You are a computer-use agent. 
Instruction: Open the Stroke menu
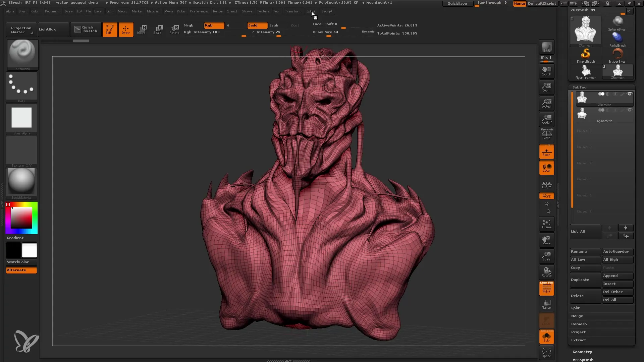coord(247,11)
